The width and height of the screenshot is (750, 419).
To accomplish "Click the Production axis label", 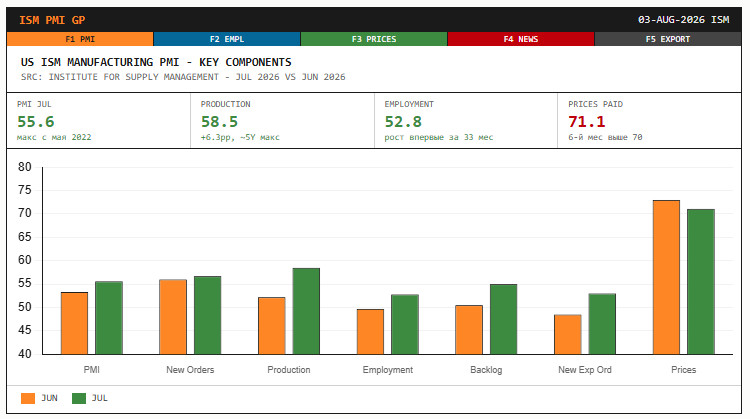I will (289, 370).
